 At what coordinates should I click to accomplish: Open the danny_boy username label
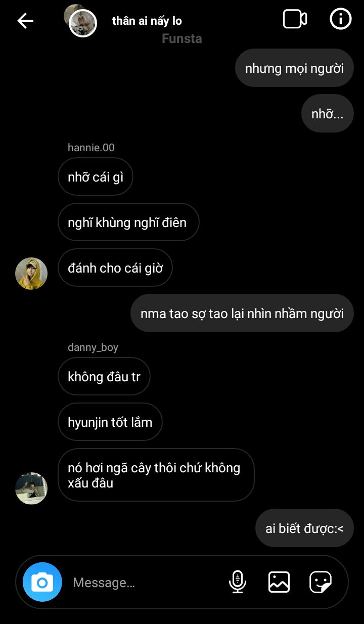point(93,347)
